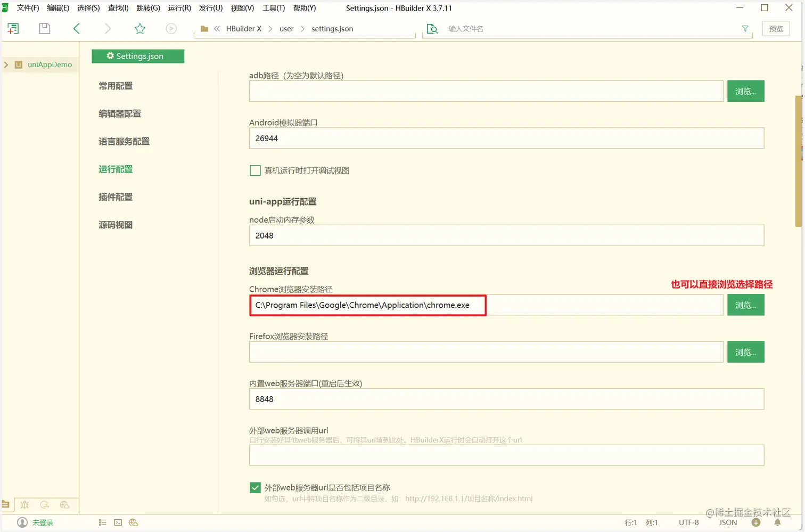The height and width of the screenshot is (532, 805).
Task: Open the 运行(R) menu
Action: click(x=179, y=8)
